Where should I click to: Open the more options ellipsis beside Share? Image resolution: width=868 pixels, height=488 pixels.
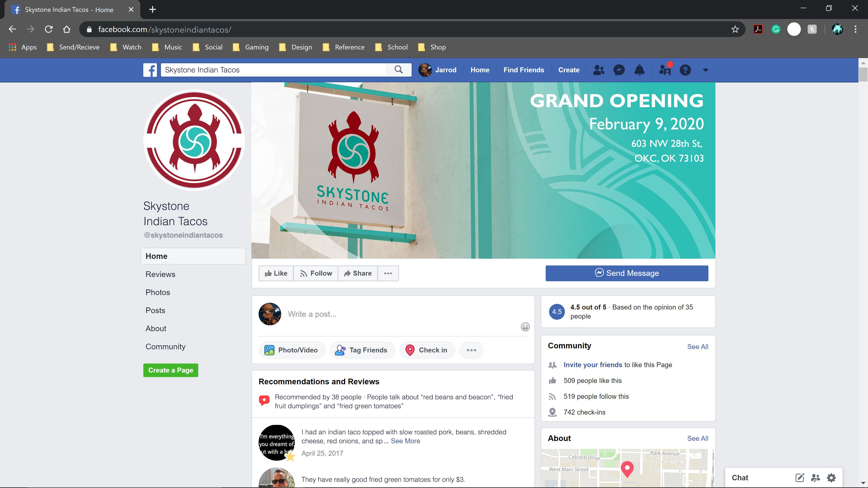(388, 273)
